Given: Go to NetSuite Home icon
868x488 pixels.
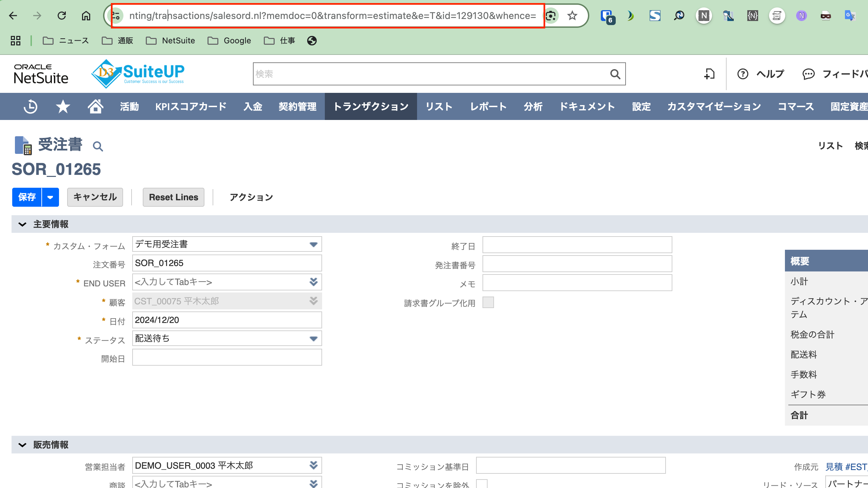Looking at the screenshot, I should pos(95,107).
